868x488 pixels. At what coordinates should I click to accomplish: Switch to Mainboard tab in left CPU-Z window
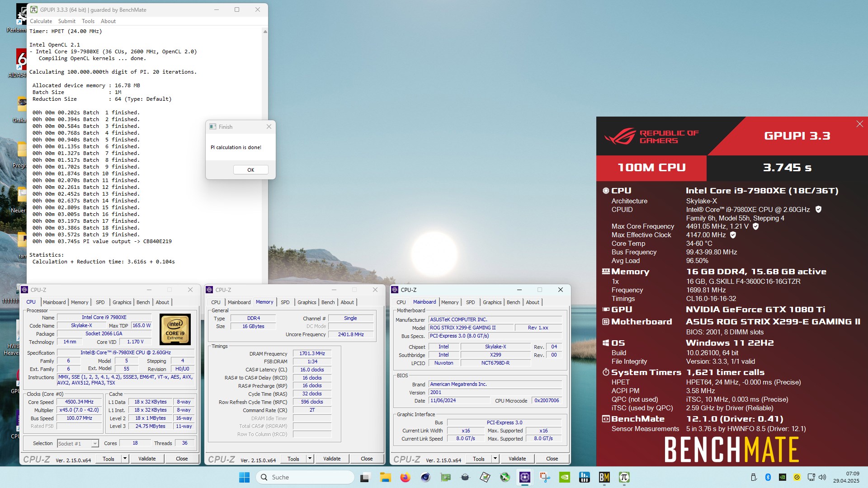coord(54,302)
